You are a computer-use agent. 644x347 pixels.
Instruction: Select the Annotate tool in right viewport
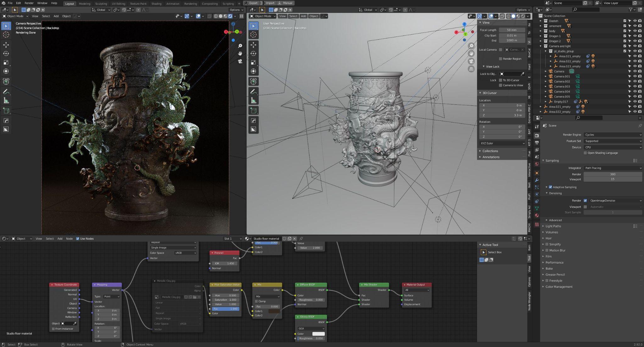253,92
